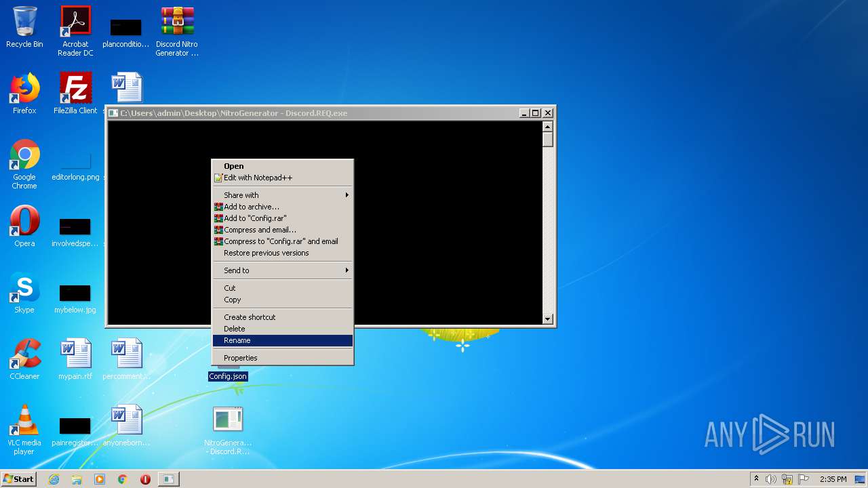Viewport: 868px width, 488px height.
Task: Launch Skype from the desktop
Action: [x=24, y=293]
